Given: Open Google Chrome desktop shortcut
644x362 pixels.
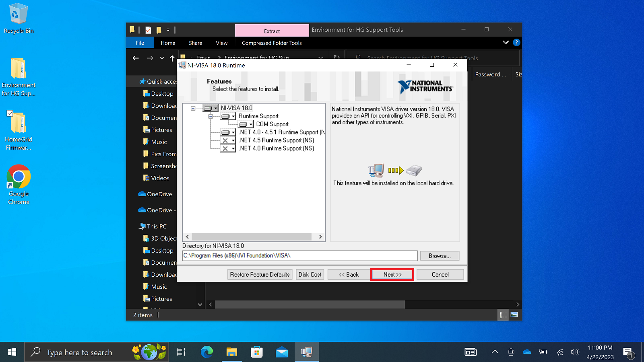Looking at the screenshot, I should tap(19, 185).
